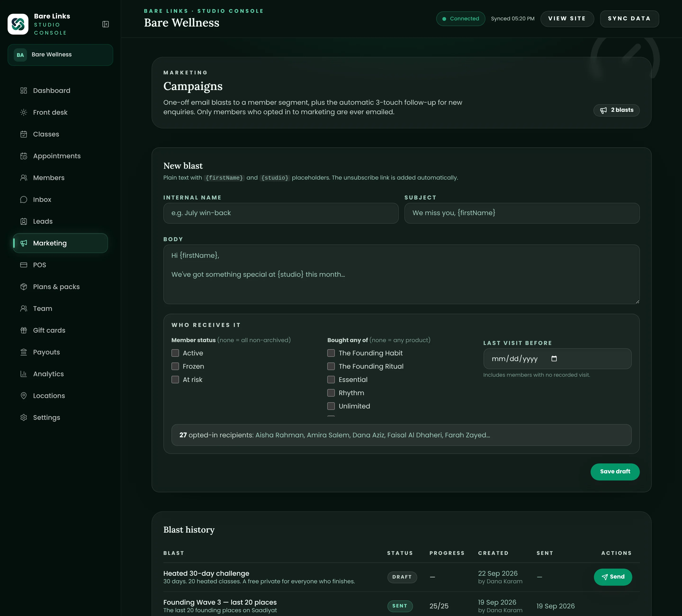Click the Team users icon
The width and height of the screenshot is (682, 616).
coord(24,309)
